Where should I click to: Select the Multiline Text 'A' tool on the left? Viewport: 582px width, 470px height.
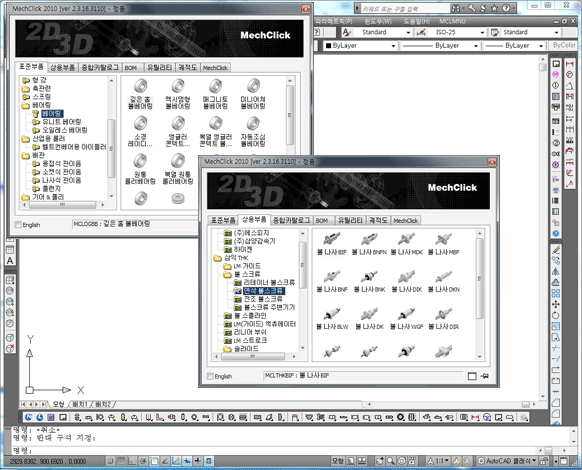tap(10, 261)
